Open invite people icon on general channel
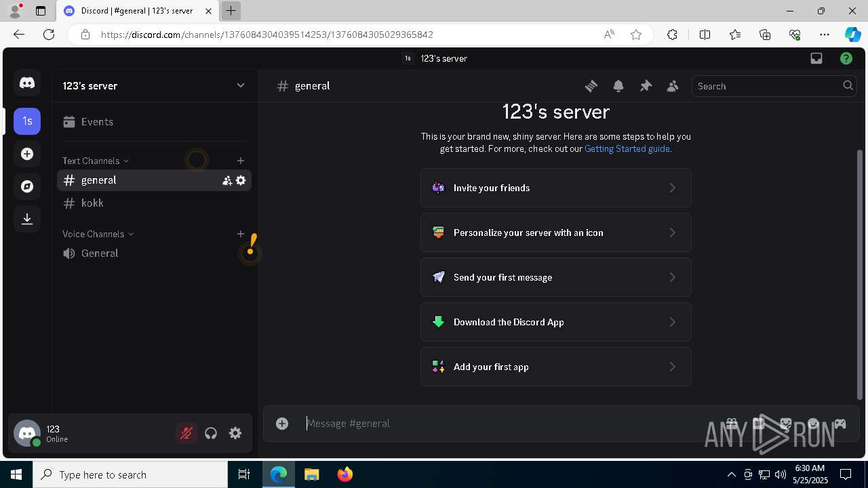 (x=227, y=180)
